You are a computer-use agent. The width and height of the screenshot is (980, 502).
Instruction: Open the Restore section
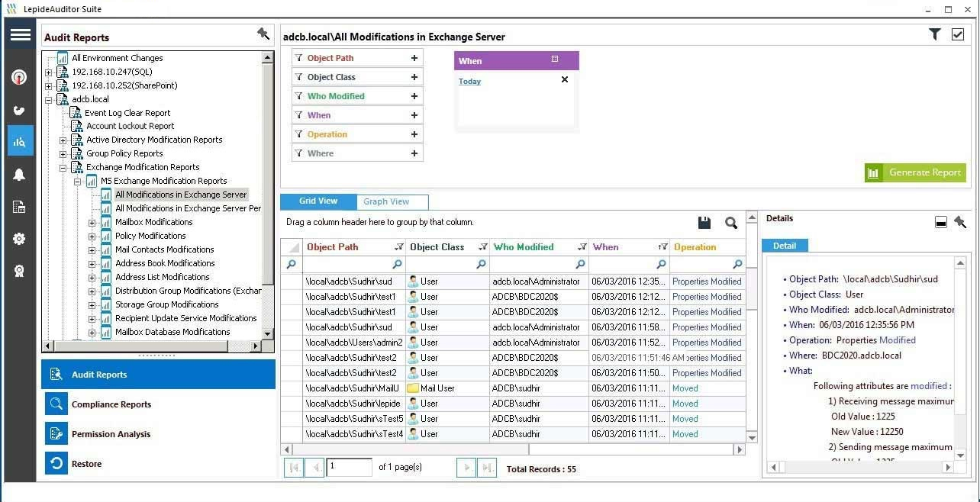click(159, 464)
